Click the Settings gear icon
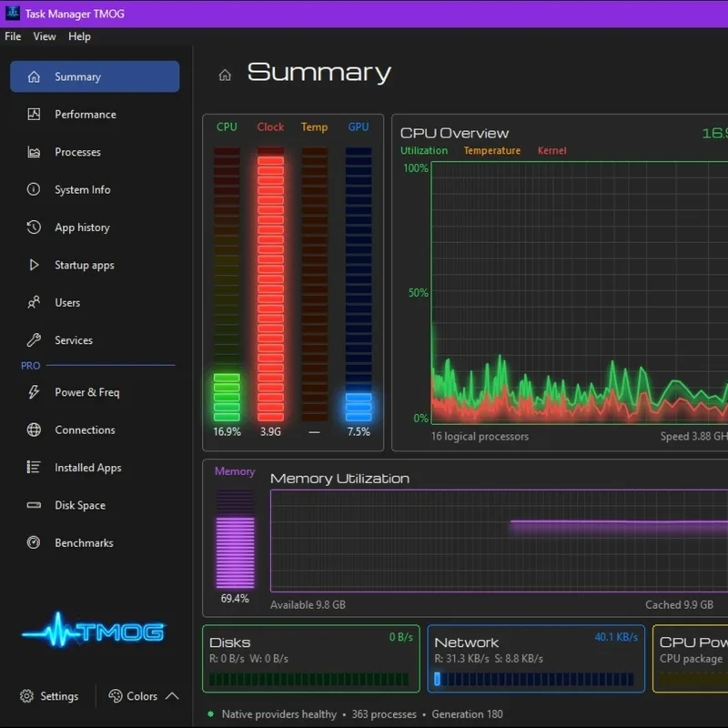The width and height of the screenshot is (728, 728). tap(27, 696)
